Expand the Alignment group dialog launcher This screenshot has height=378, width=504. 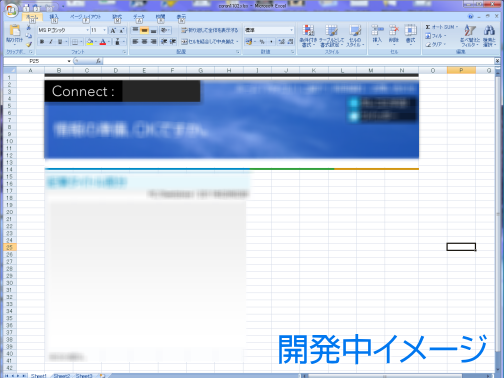tap(238, 52)
